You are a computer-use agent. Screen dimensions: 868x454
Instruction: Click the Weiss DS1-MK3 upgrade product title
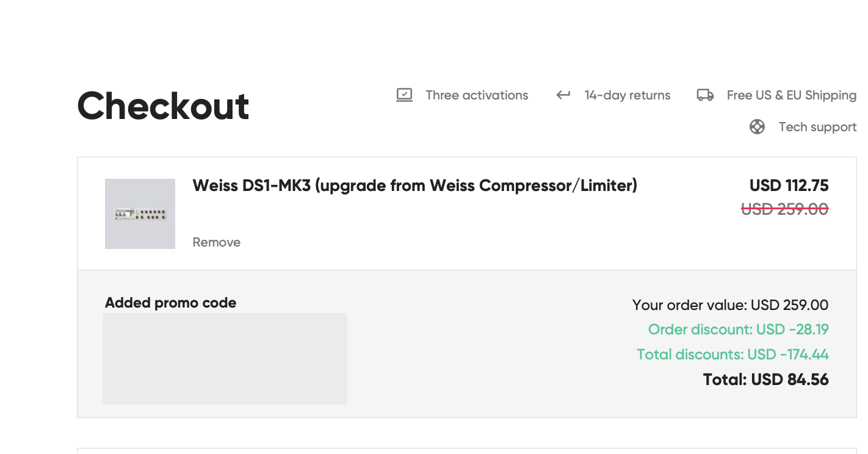click(414, 186)
